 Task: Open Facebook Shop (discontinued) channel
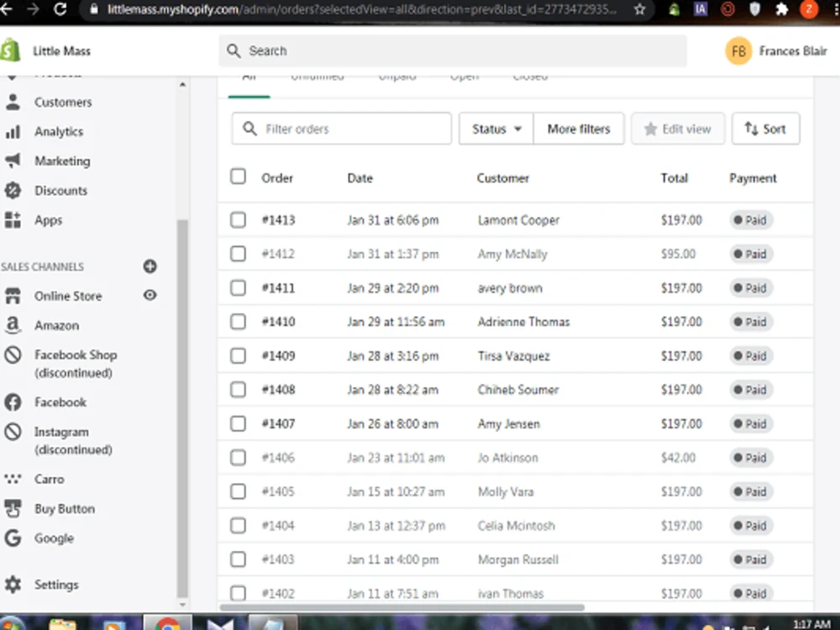pyautogui.click(x=76, y=364)
